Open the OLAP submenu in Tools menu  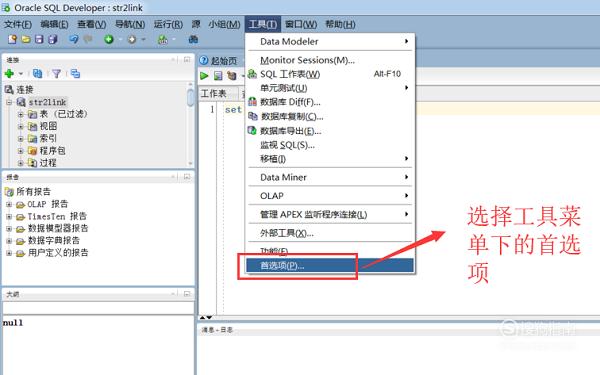coord(330,196)
